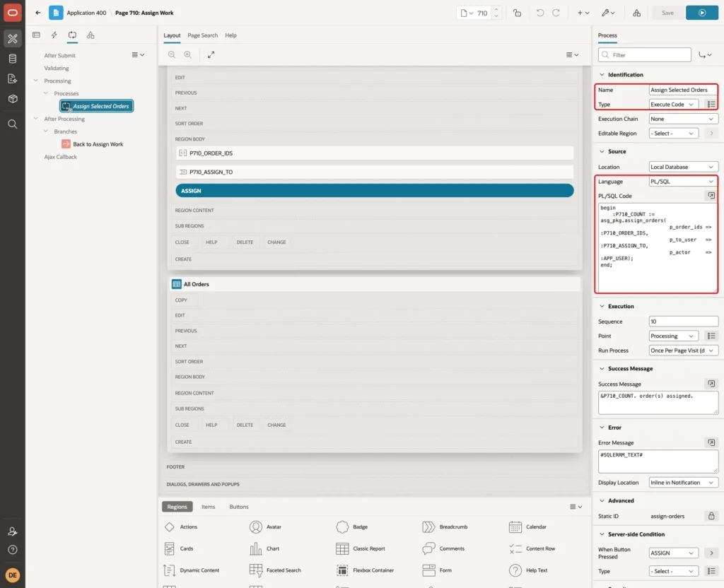
Task: Open Execution Point quick pick icon
Action: (x=711, y=336)
